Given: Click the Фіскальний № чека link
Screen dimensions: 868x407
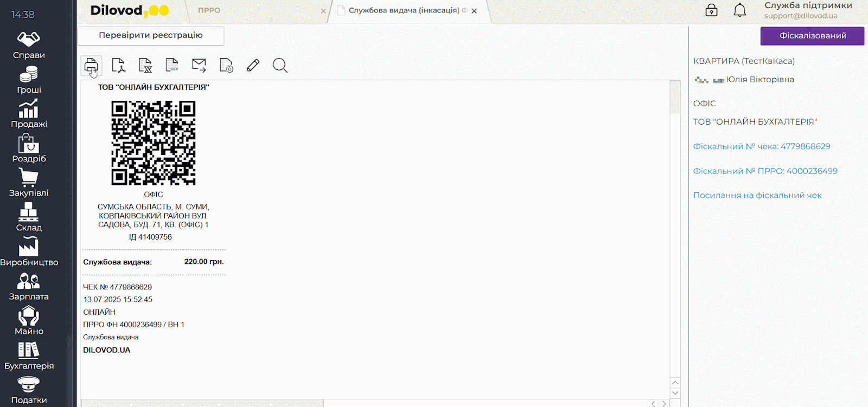Looking at the screenshot, I should [x=761, y=146].
